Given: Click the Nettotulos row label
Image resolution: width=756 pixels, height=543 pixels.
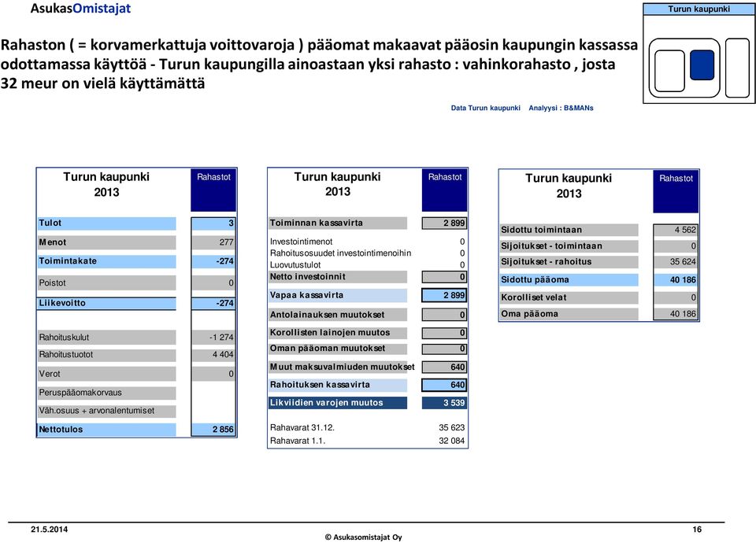Looking at the screenshot, I should pos(106,430).
